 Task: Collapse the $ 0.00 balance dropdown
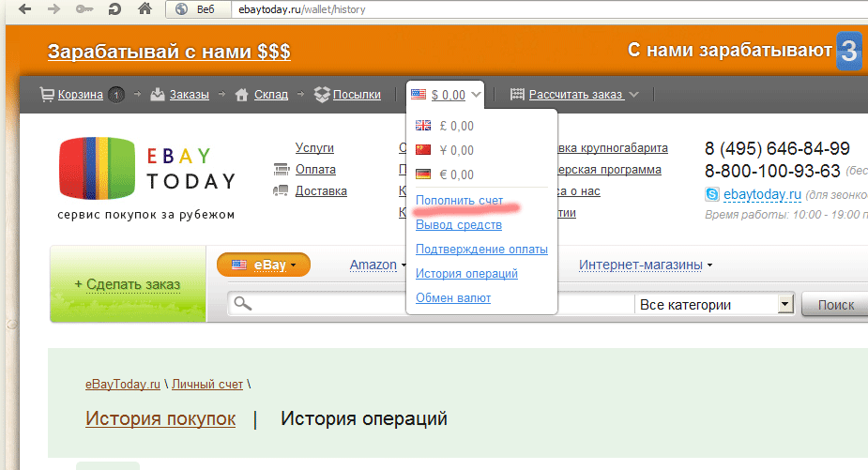[476, 95]
